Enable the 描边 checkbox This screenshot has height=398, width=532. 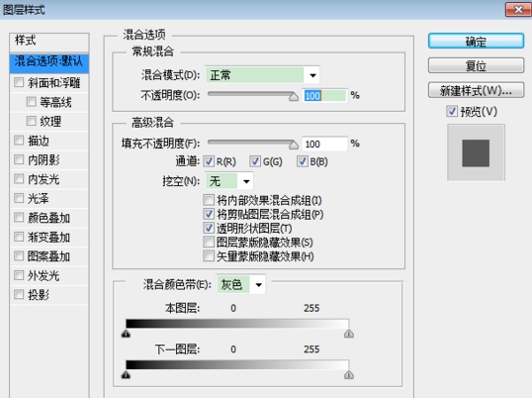tap(19, 141)
